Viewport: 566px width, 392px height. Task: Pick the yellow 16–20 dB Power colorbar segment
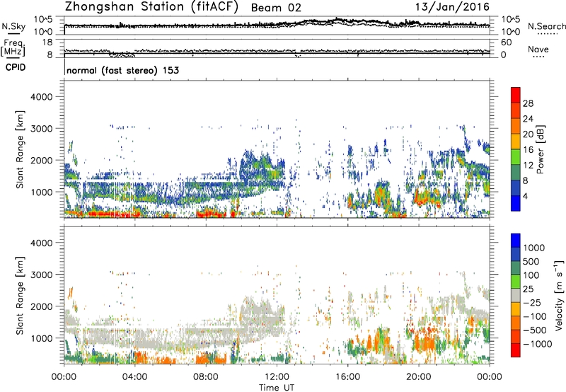[516, 142]
